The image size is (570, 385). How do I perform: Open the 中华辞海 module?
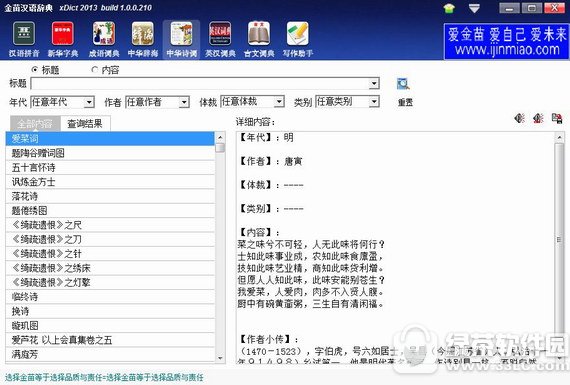(142, 40)
